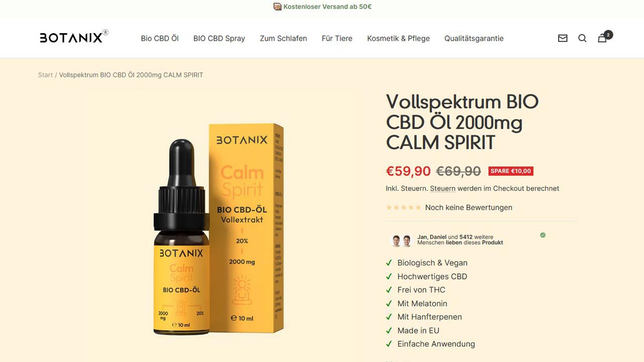Open the Für Tiere menu item
This screenshot has height=362, width=644.
click(x=337, y=38)
